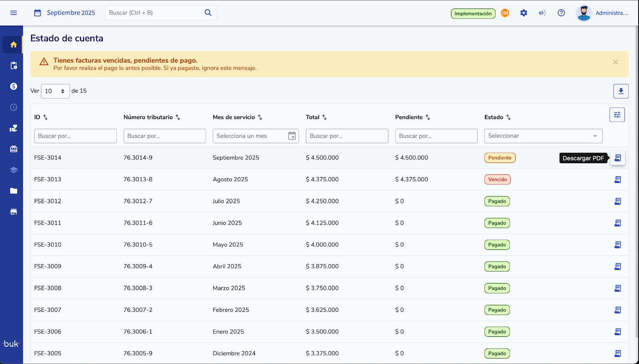Open the folder icon in sidebar
This screenshot has height=364, width=639.
(14, 191)
